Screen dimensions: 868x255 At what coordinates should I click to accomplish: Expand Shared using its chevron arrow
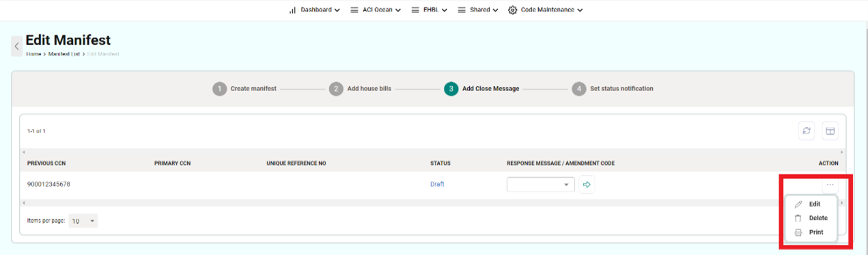point(495,10)
